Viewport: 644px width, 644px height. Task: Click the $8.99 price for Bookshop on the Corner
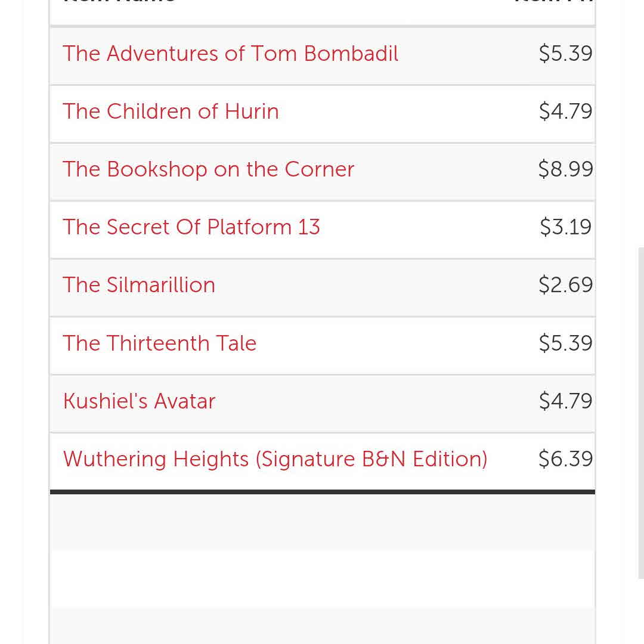[565, 169]
